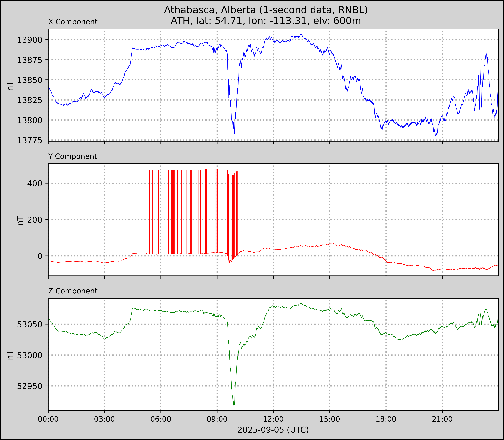Click the 'X Component' panel label

(73, 22)
